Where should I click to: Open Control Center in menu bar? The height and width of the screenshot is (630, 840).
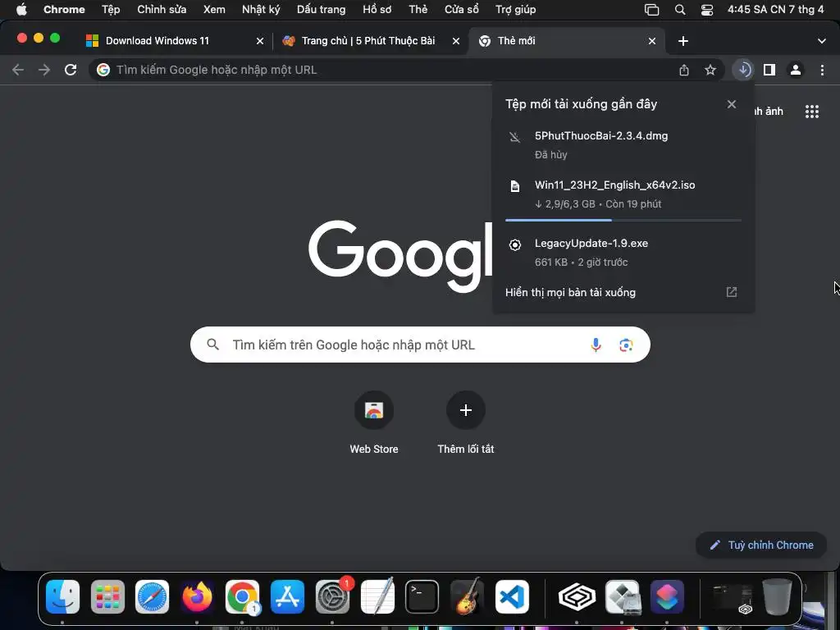[706, 9]
